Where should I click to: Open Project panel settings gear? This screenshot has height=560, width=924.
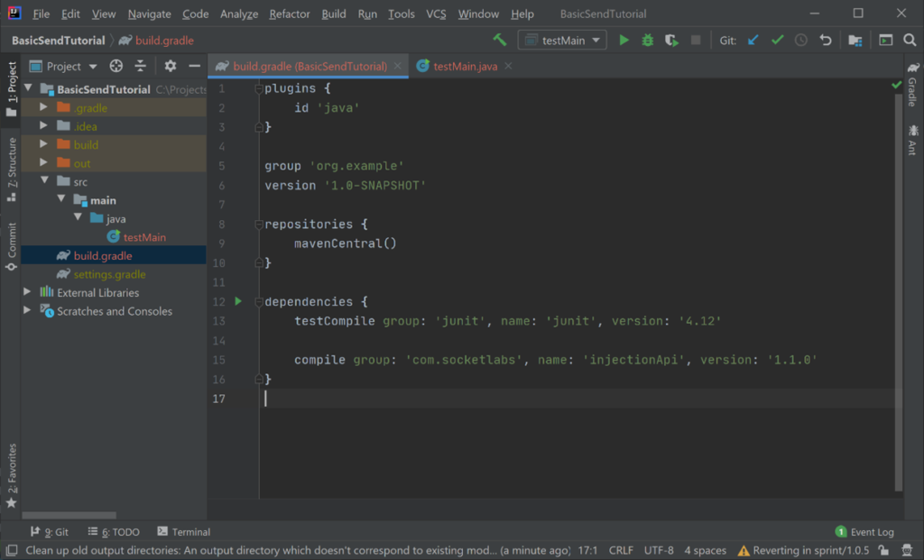tap(171, 66)
